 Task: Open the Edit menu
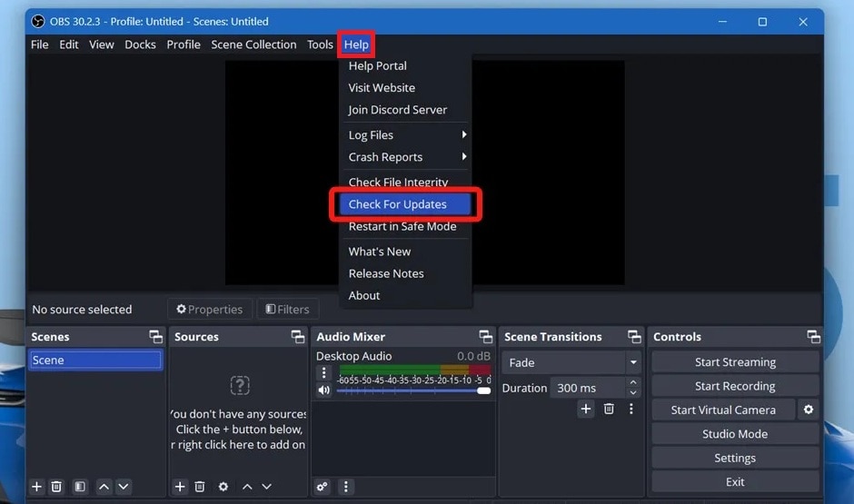[x=69, y=44]
